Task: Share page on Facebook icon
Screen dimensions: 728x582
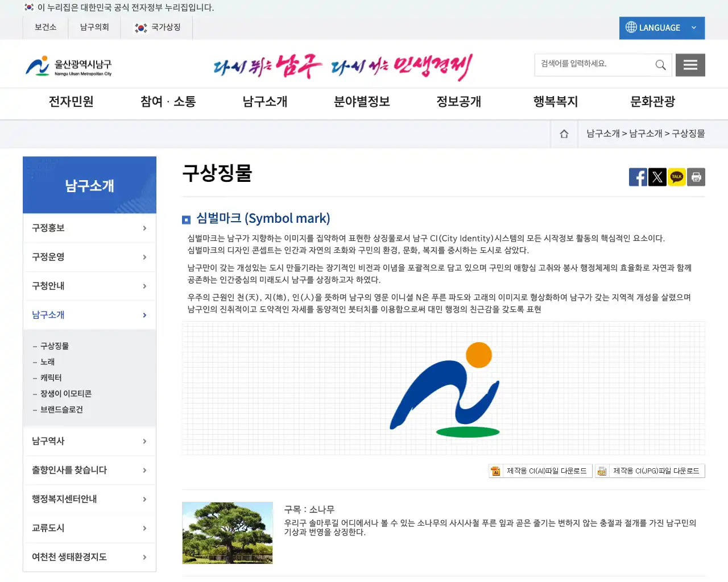Action: pos(638,177)
